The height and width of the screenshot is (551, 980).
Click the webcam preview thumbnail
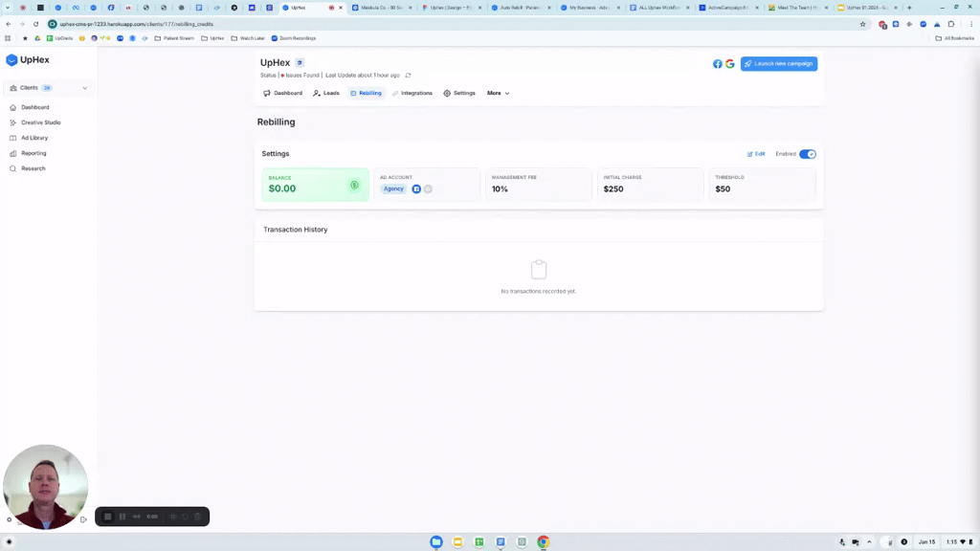[x=45, y=487]
